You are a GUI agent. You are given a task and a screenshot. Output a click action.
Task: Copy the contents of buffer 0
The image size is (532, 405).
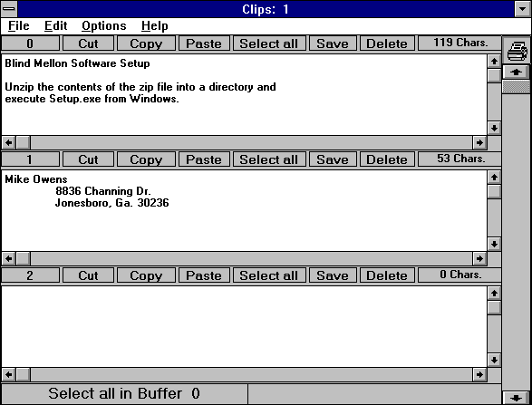pyautogui.click(x=146, y=43)
